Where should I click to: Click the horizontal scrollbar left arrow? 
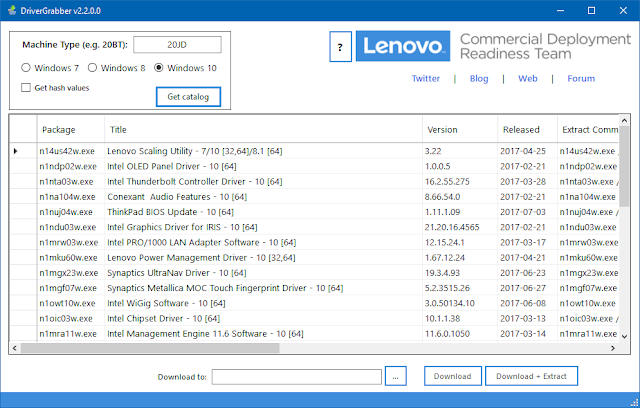[x=15, y=348]
